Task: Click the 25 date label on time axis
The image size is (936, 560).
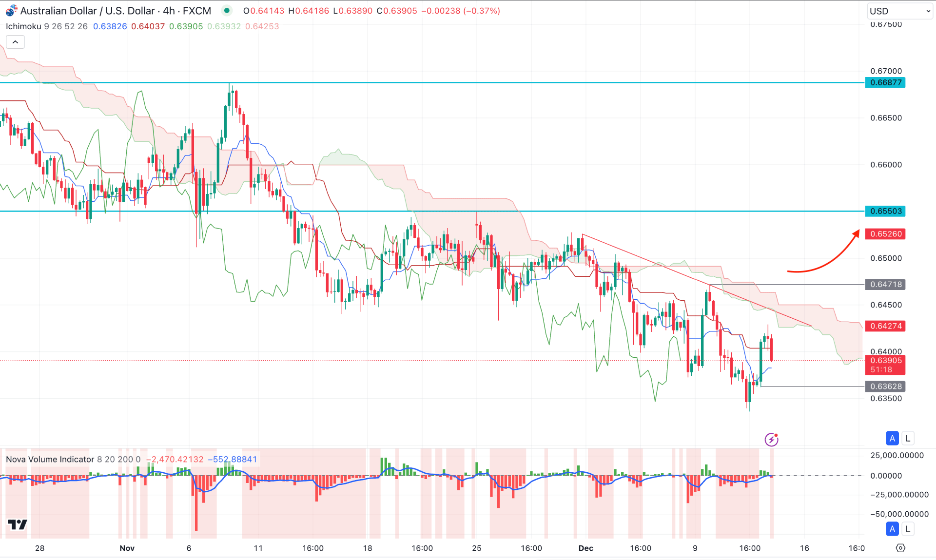Action: pyautogui.click(x=477, y=548)
